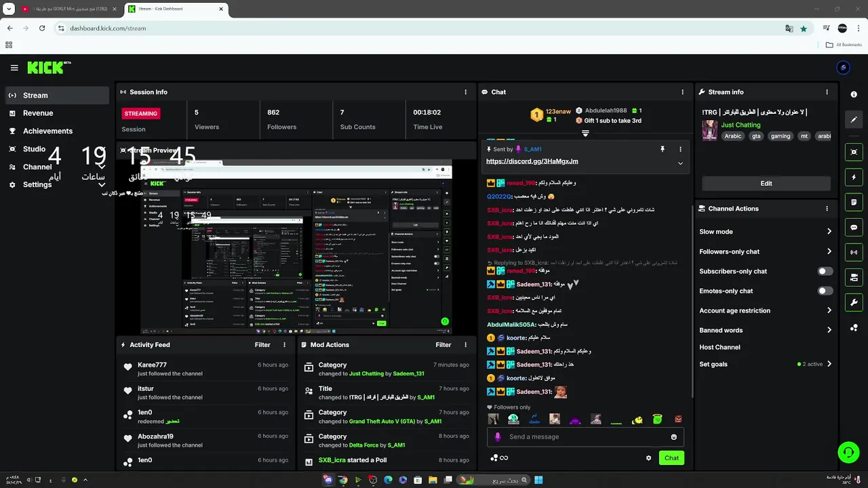Open Settings in sidebar
This screenshot has height=488, width=868.
(57, 184)
